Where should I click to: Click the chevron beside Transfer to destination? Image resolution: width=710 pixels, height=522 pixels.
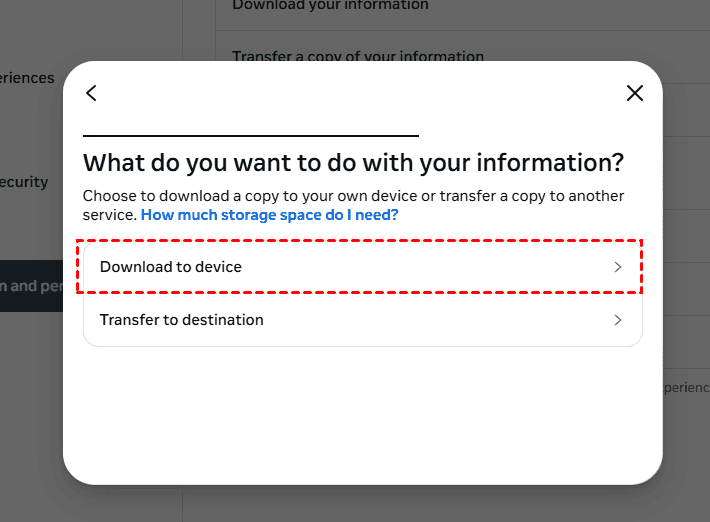618,320
